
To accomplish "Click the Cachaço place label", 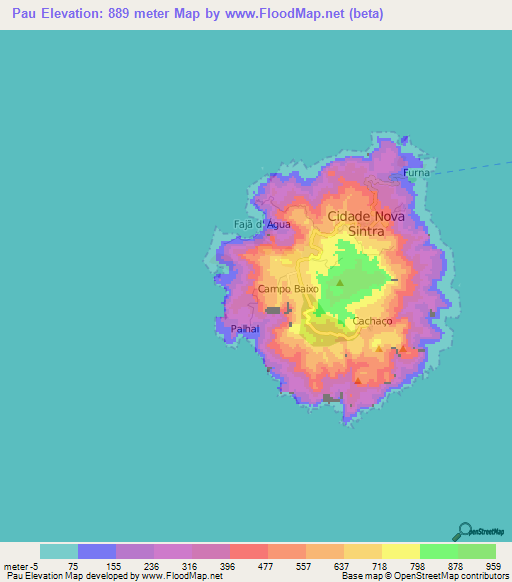I will point(372,321).
